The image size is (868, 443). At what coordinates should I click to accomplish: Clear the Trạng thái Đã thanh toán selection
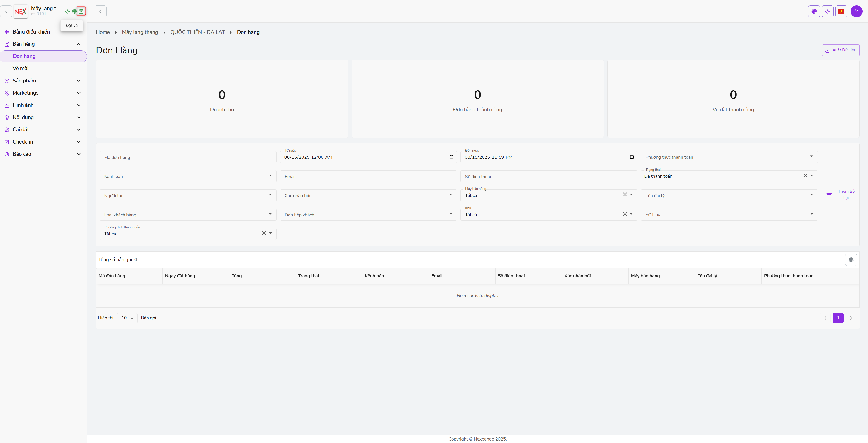click(x=805, y=176)
